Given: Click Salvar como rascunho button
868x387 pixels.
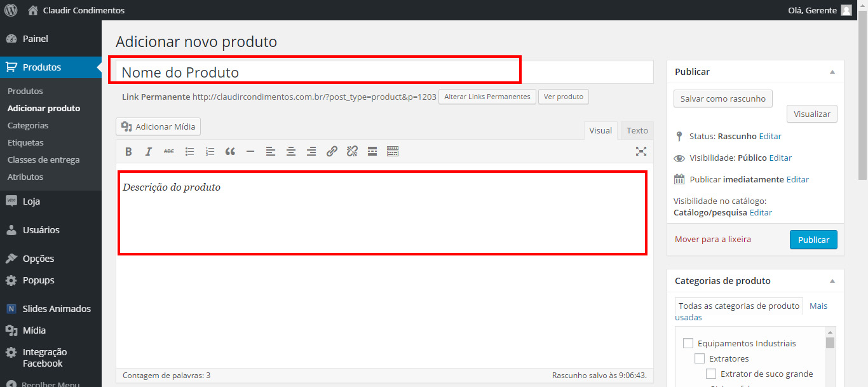Looking at the screenshot, I should (722, 98).
